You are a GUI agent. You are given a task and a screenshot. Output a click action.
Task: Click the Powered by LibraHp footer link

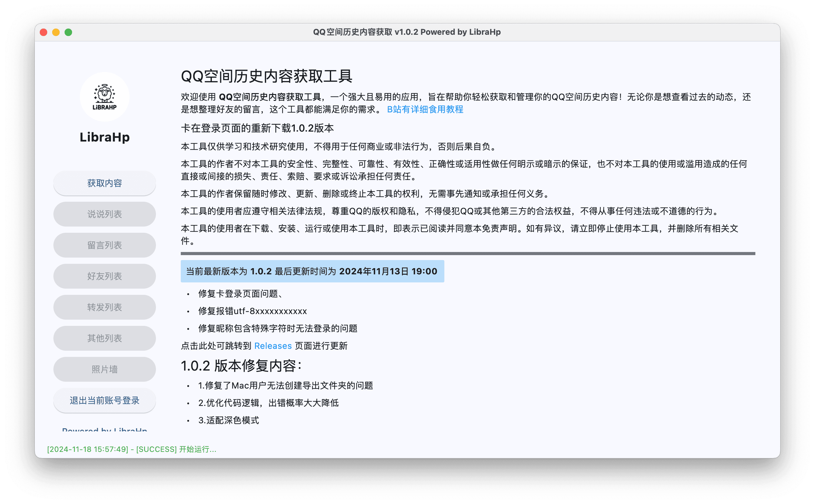[104, 429]
